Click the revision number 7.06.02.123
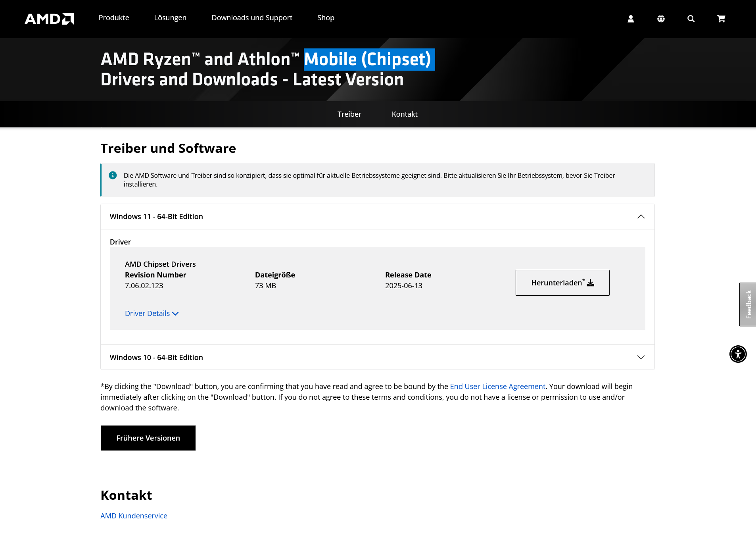 [144, 286]
